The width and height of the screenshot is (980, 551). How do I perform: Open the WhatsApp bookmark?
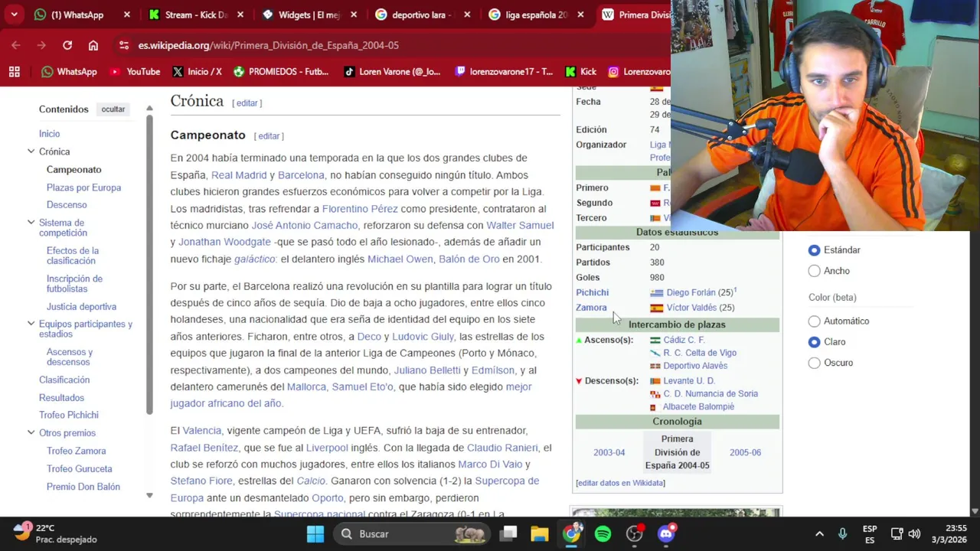tap(69, 72)
